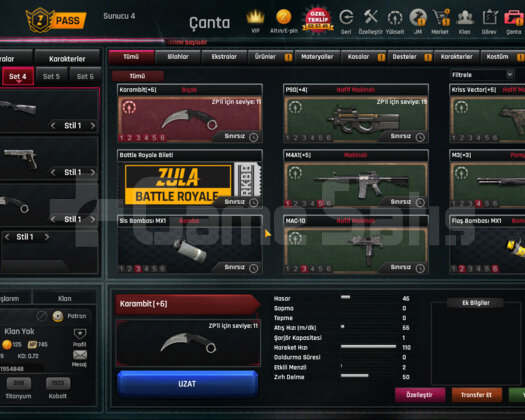
Task: Click the upgrade icon on Karambit card
Action: (x=129, y=108)
